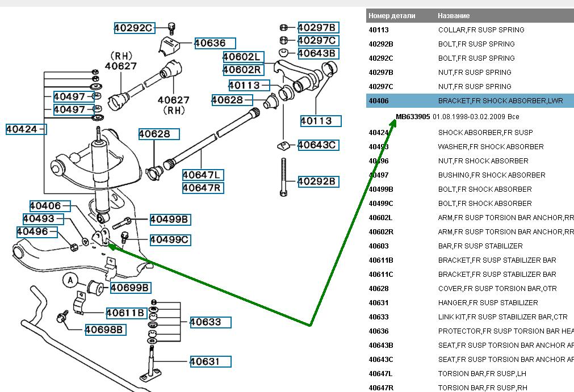Click the Название column header
574x392 pixels.
click(x=454, y=16)
